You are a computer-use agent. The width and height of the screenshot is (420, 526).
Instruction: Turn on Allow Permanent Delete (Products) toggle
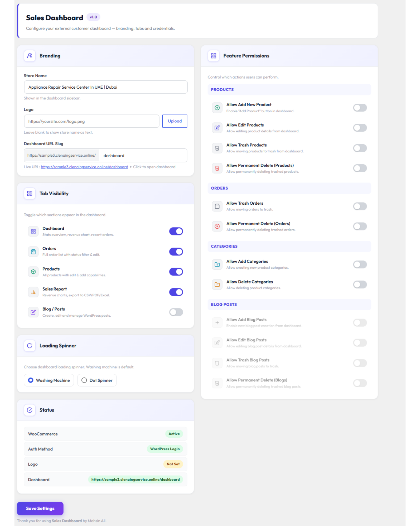[360, 168]
